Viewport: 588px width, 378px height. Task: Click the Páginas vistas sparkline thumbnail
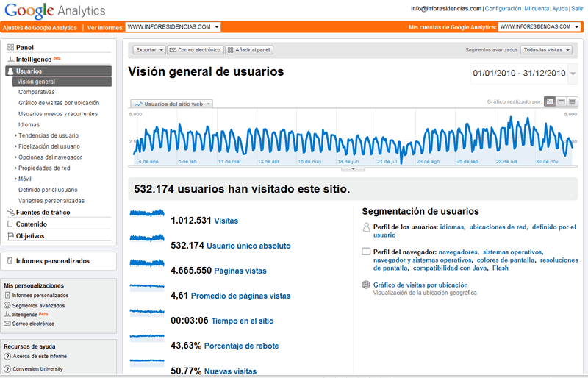[x=147, y=263]
